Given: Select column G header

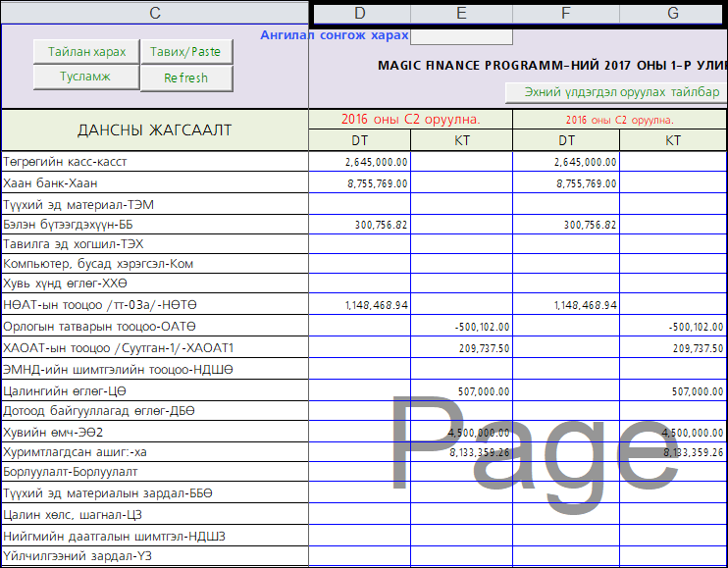Looking at the screenshot, I should 673,13.
